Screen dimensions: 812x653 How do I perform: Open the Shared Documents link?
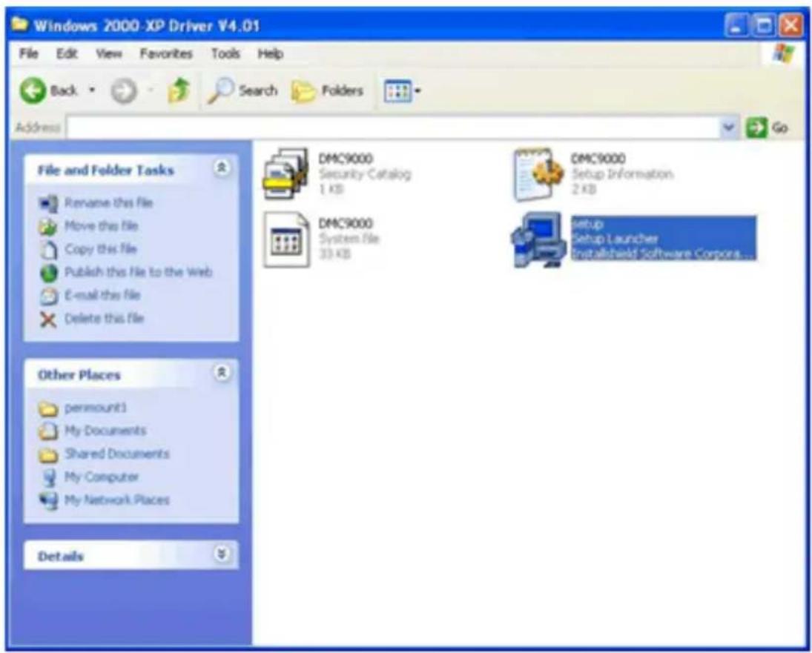coord(116,454)
